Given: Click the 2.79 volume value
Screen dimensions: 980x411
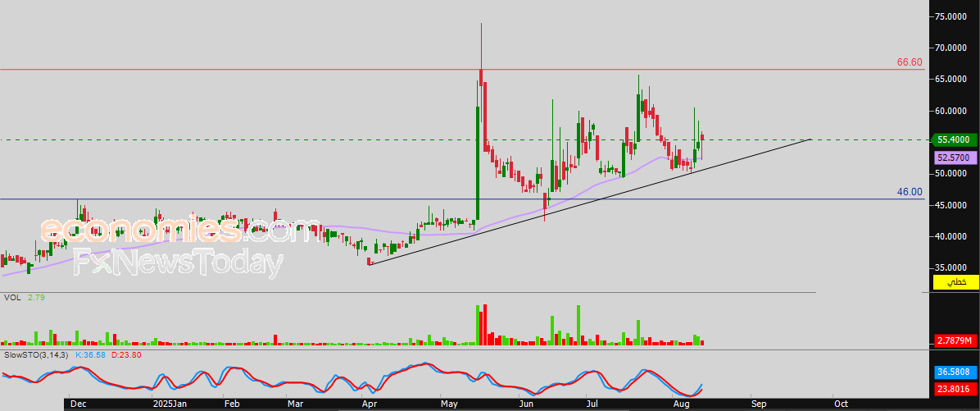Looking at the screenshot, I should click(x=35, y=298).
